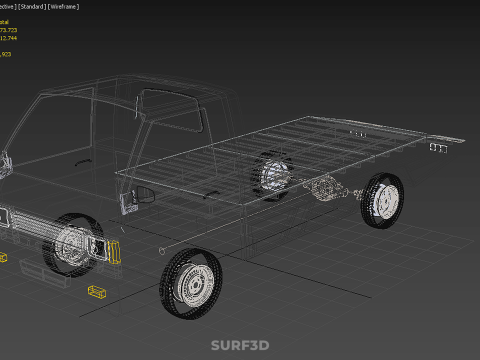This screenshot has height=360, width=480.
Task: Select the front wheel nearest the camera
Action: pos(191,284)
